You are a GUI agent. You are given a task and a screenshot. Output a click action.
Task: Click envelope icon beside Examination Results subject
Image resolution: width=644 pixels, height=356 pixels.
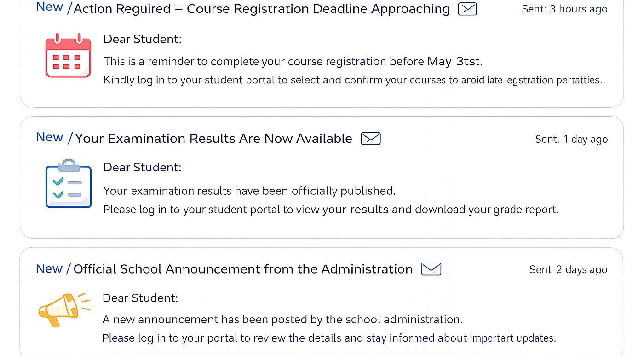coord(371,138)
